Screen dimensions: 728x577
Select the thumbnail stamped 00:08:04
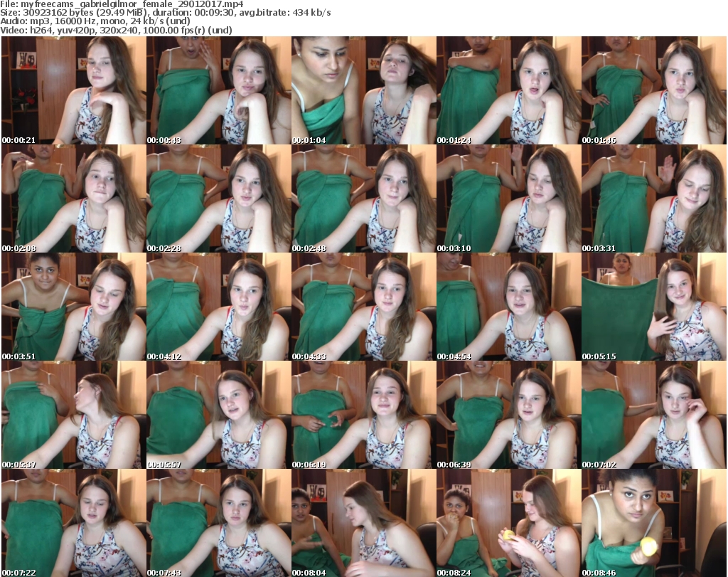364,523
